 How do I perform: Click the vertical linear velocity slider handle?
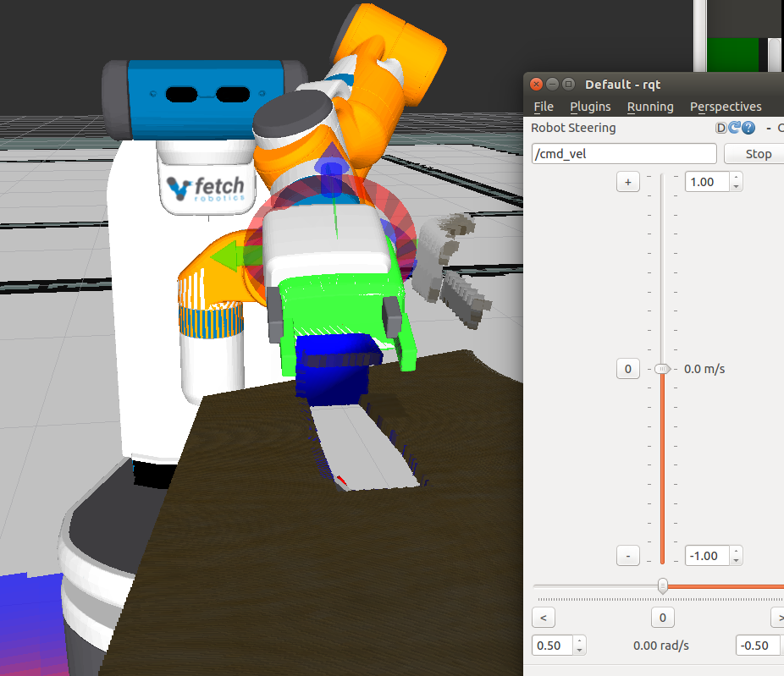(661, 369)
